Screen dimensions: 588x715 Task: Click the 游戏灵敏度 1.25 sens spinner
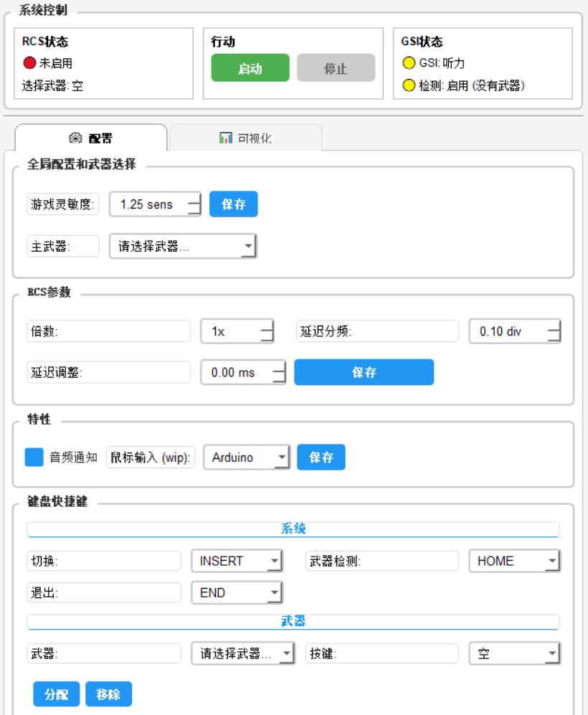tap(155, 204)
